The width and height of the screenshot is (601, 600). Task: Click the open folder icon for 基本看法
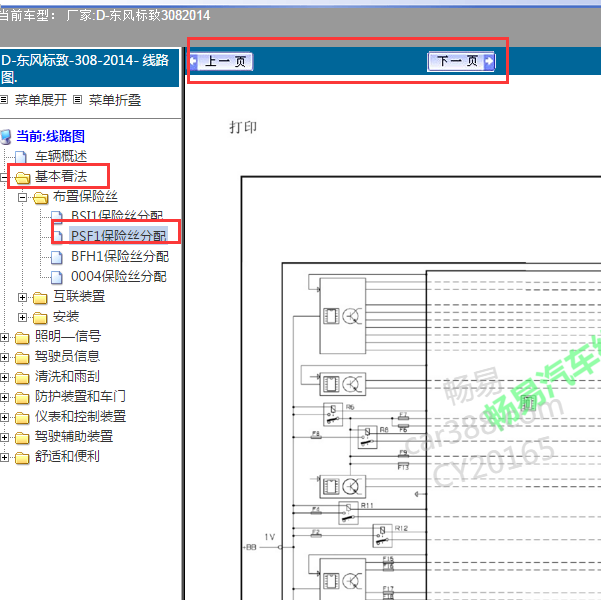pos(23,178)
